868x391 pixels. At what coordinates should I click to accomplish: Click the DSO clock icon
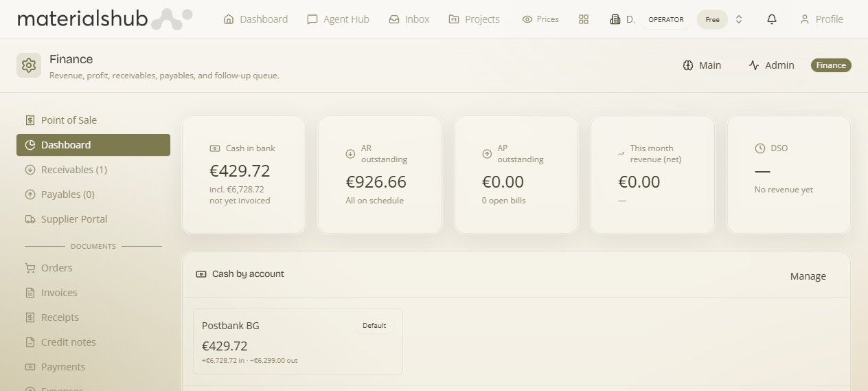759,148
